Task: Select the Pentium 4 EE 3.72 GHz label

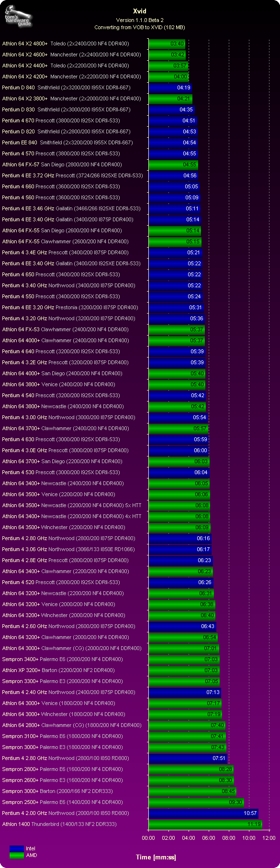Action: (x=72, y=175)
